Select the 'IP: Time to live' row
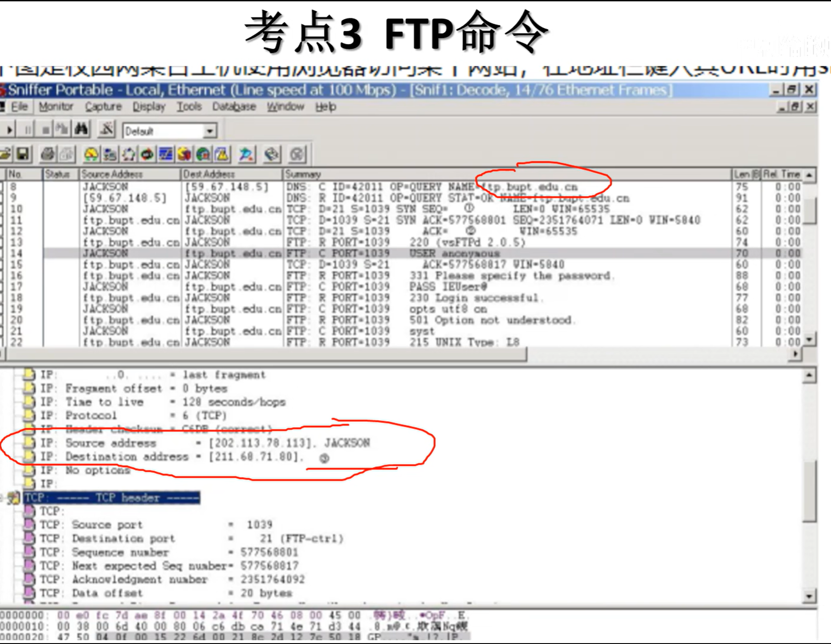831x644 pixels. coord(163,402)
